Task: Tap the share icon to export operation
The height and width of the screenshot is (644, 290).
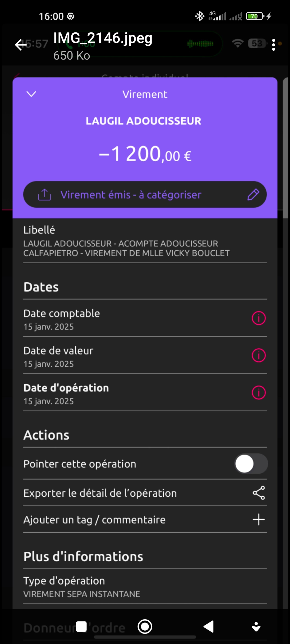Action: [x=259, y=493]
